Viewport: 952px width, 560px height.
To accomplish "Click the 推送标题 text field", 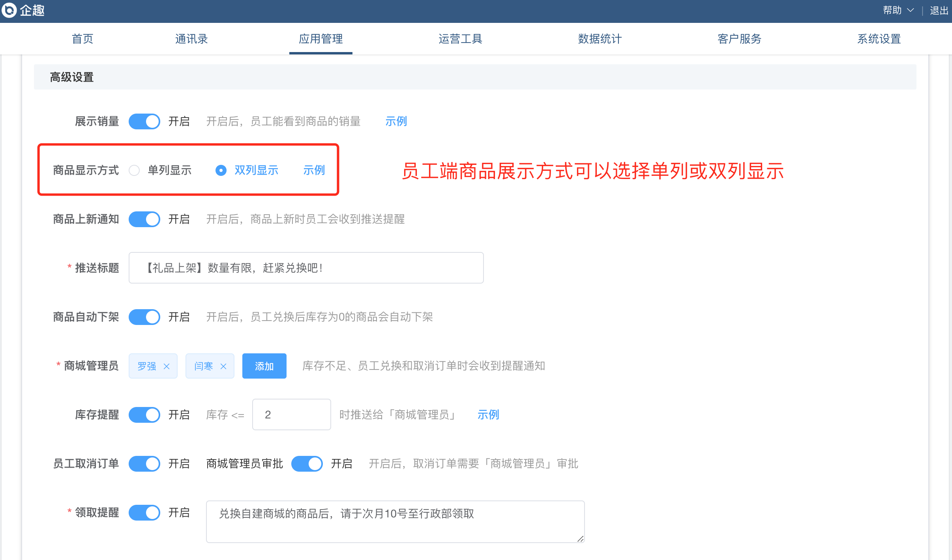I will pyautogui.click(x=306, y=268).
